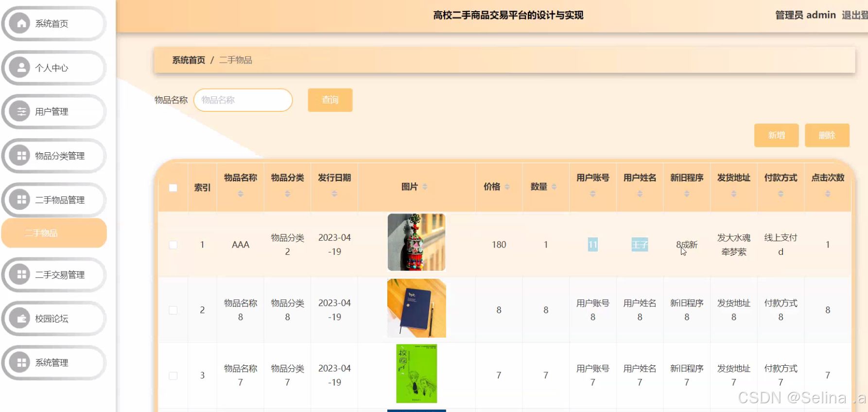
Task: Sort by 发货地址 column arrows
Action: click(734, 194)
